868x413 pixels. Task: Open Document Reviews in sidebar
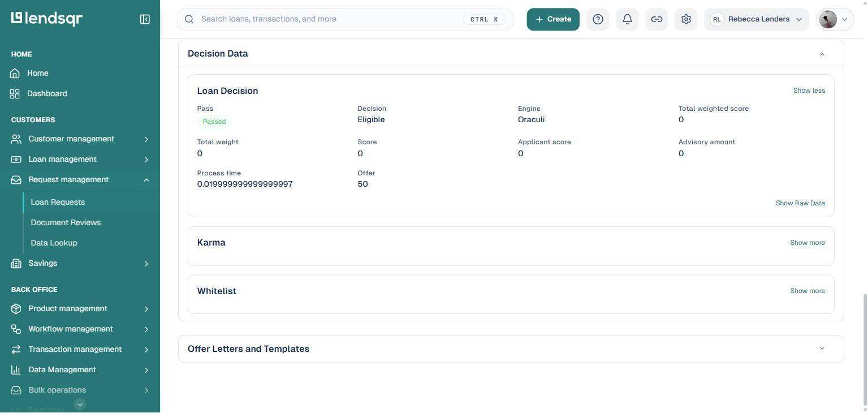pos(66,223)
